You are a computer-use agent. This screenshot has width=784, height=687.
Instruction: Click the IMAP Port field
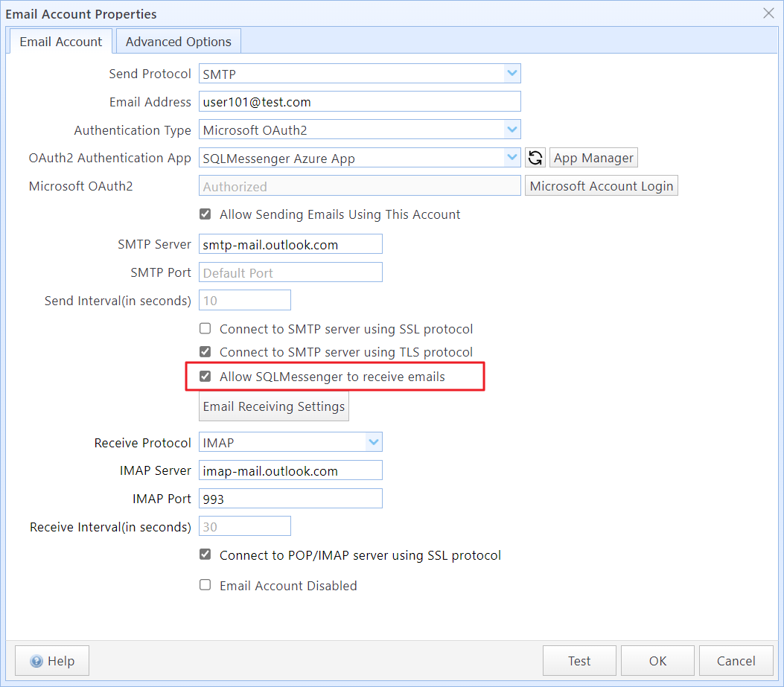(290, 499)
